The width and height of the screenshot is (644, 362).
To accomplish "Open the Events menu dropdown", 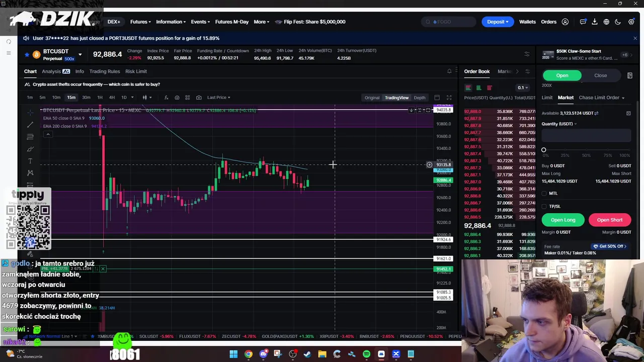I will pyautogui.click(x=200, y=22).
